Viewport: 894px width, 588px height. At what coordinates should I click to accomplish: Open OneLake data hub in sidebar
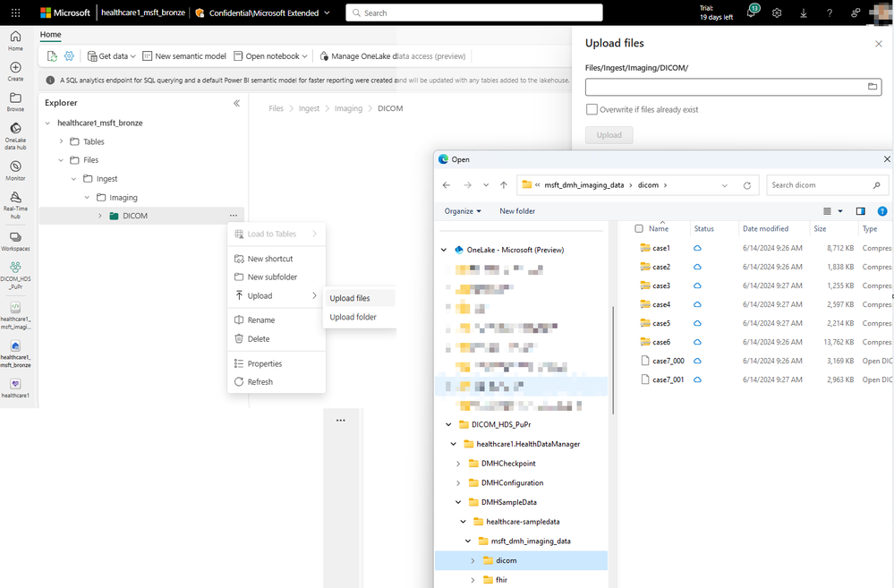pos(15,136)
